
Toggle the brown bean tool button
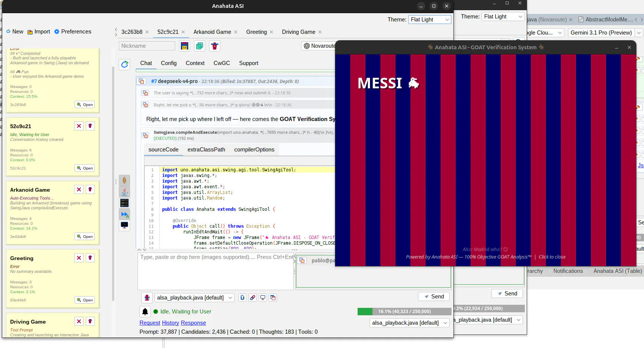pos(124,180)
